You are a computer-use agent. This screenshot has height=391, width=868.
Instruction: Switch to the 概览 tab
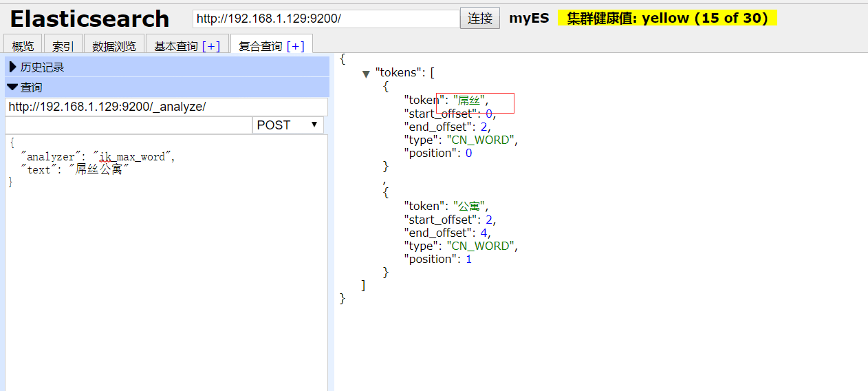23,46
